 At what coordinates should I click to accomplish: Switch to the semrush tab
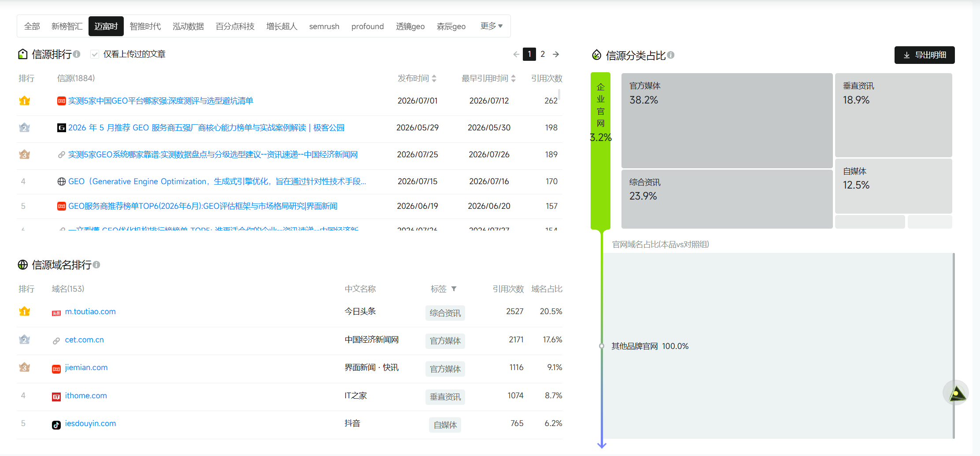pos(324,26)
